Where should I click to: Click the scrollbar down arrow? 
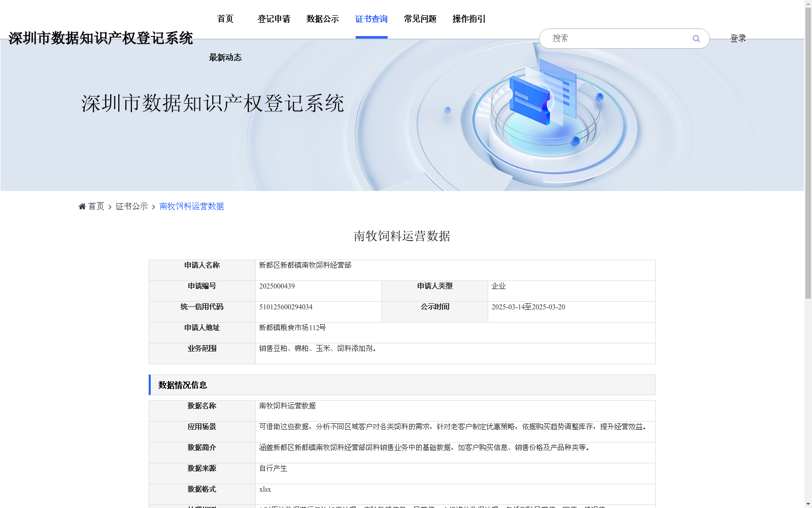[808, 504]
